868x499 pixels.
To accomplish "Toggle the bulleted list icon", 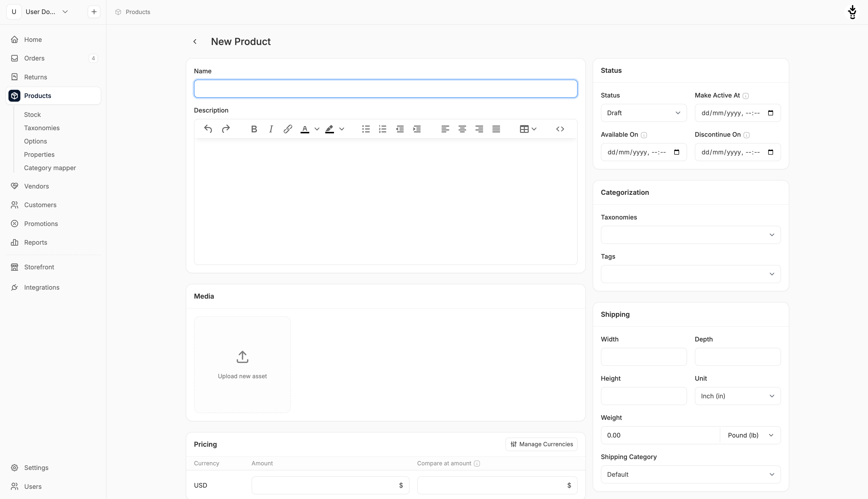I will (365, 129).
